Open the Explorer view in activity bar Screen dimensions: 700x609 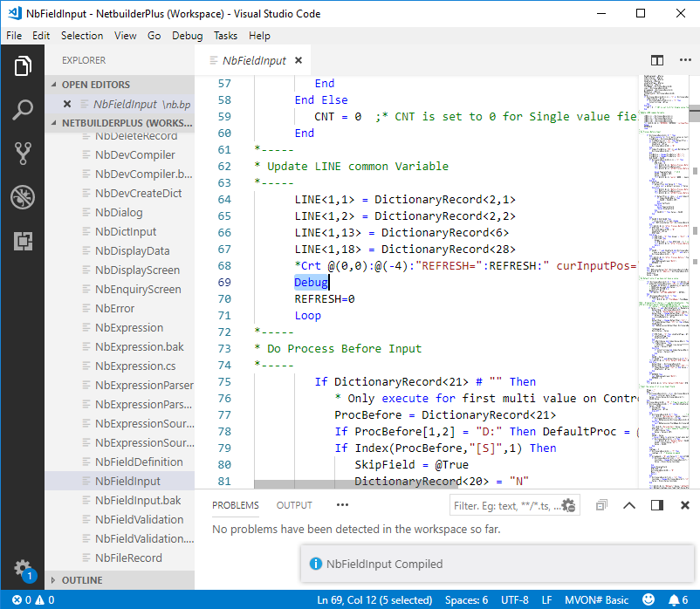(23, 66)
